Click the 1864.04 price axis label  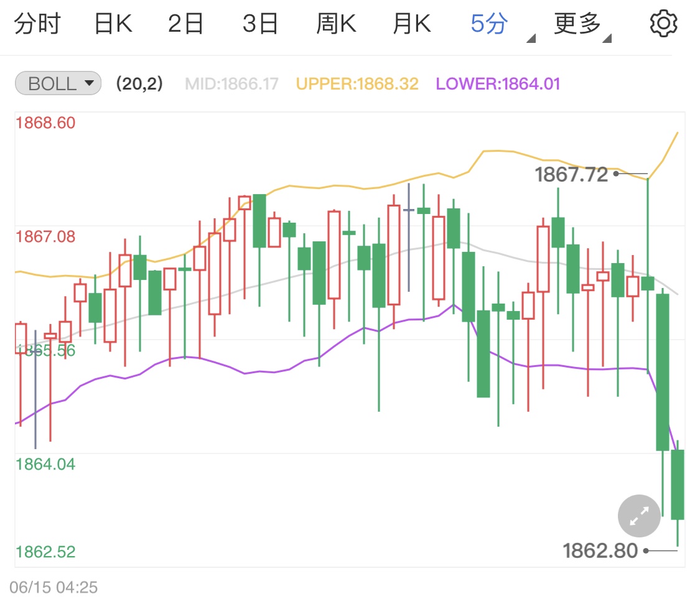tap(45, 464)
